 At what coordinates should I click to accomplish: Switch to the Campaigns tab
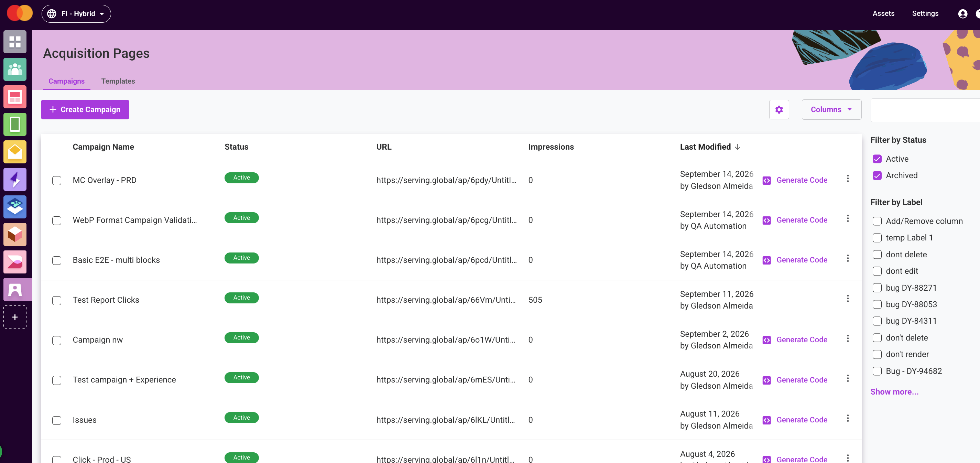click(67, 81)
